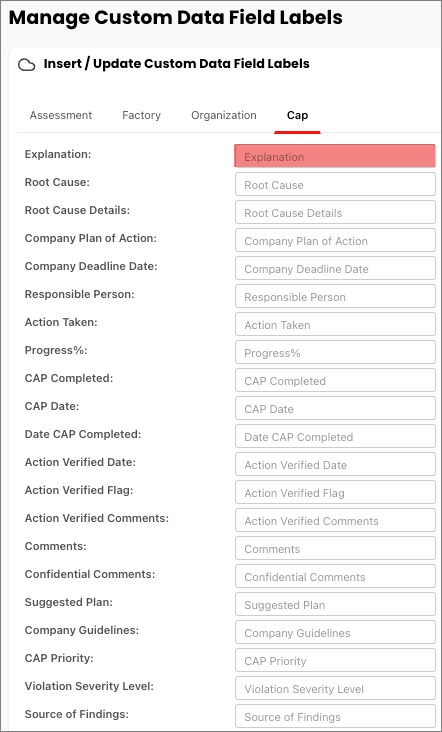
Task: Select the Organization tab
Action: click(x=224, y=115)
